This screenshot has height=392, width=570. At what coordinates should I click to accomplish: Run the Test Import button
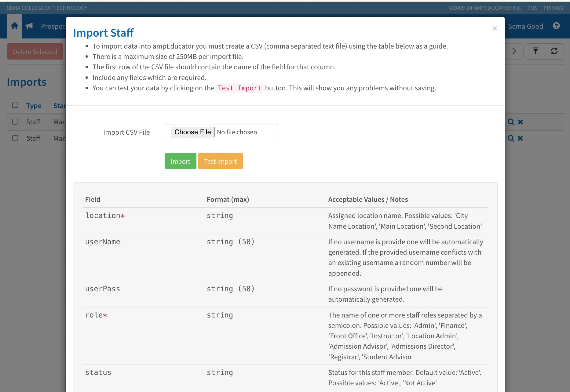coord(220,161)
